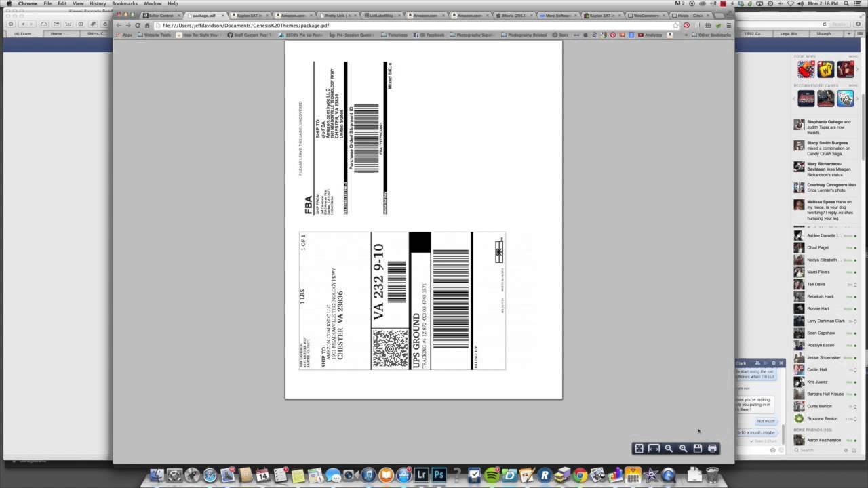Click the Fit to page icon in PDF toolbar
Screen dimensions: 868x488
pos(639,449)
